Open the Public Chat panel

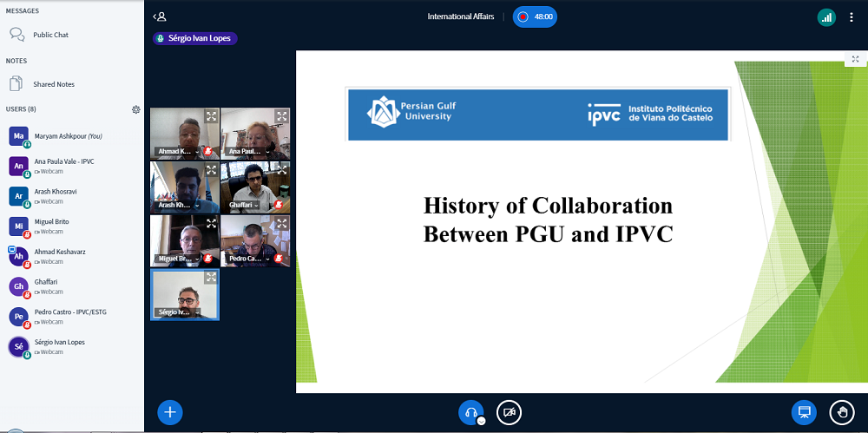pos(50,35)
